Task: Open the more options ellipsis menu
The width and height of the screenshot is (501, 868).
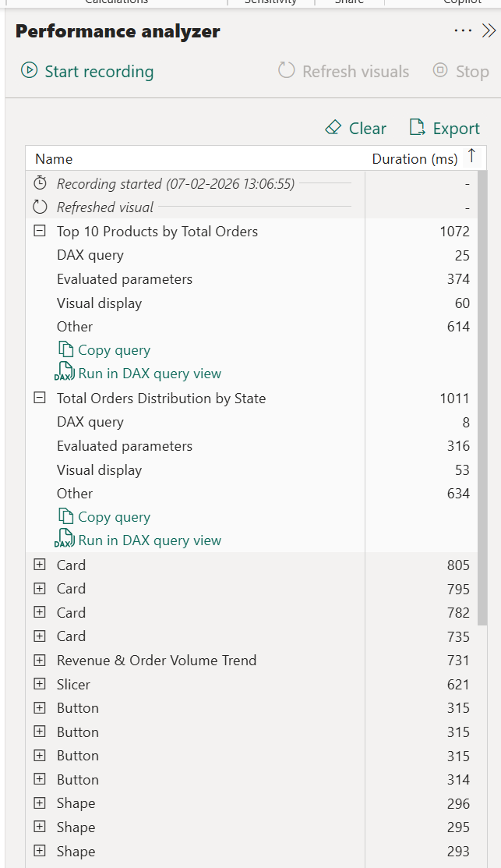Action: [463, 30]
